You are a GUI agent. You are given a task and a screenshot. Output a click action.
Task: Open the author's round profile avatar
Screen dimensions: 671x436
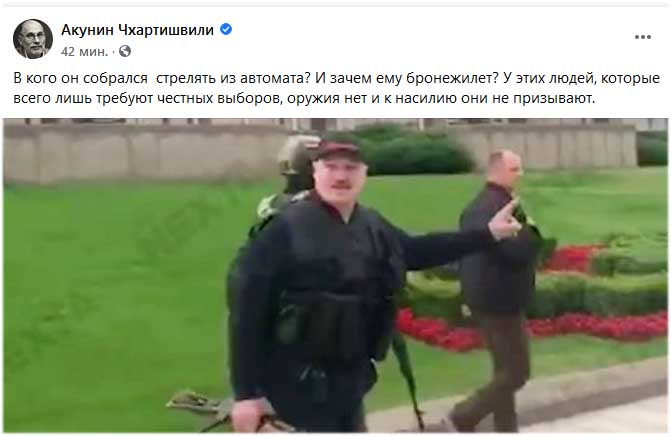(33, 39)
